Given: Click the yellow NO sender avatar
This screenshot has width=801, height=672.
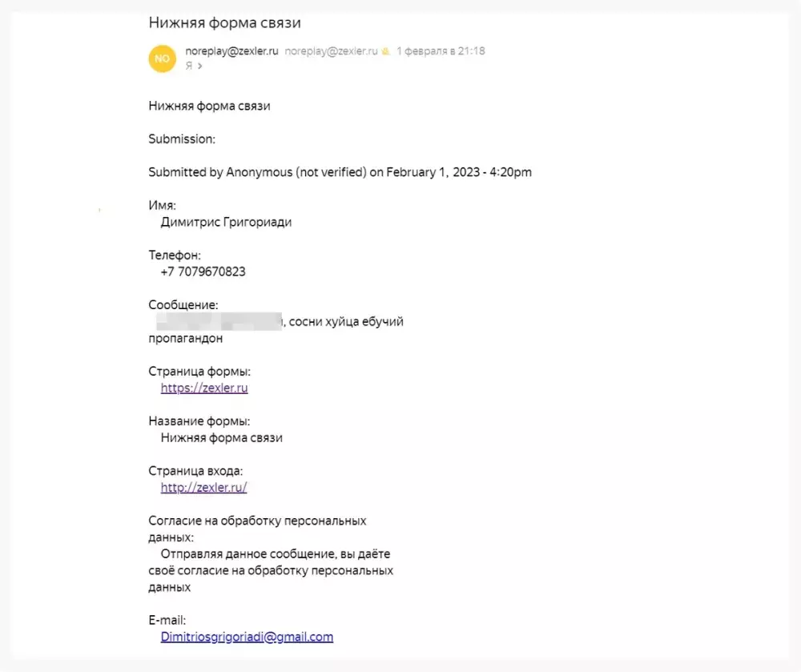Looking at the screenshot, I should 163,58.
